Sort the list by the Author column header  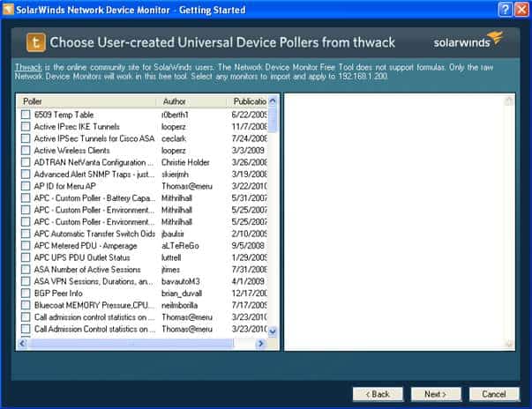[x=191, y=101]
